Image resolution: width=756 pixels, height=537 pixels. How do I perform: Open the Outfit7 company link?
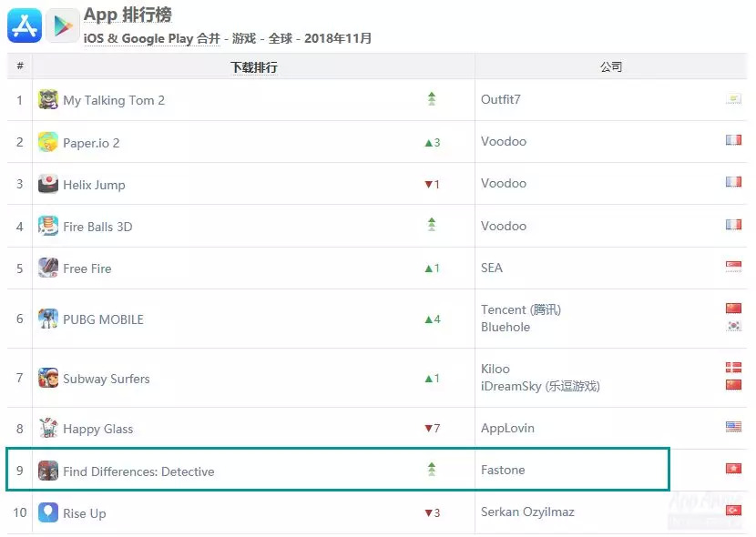click(x=500, y=100)
